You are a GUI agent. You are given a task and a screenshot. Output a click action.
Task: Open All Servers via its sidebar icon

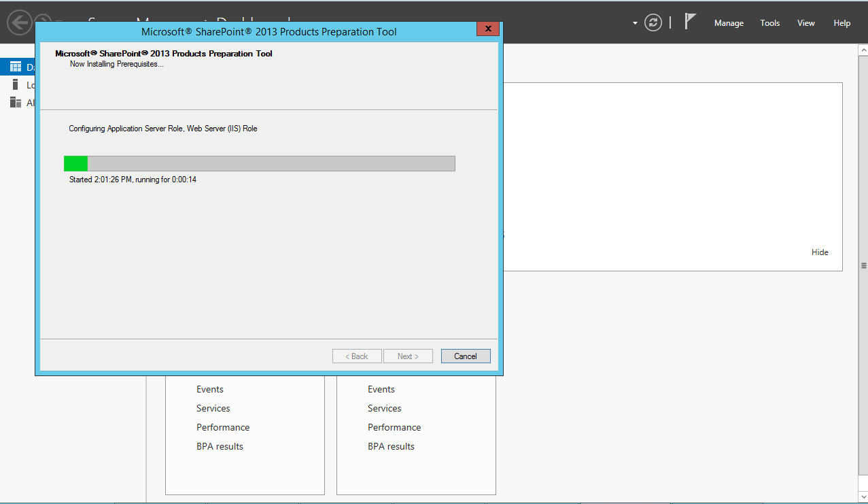[16, 102]
